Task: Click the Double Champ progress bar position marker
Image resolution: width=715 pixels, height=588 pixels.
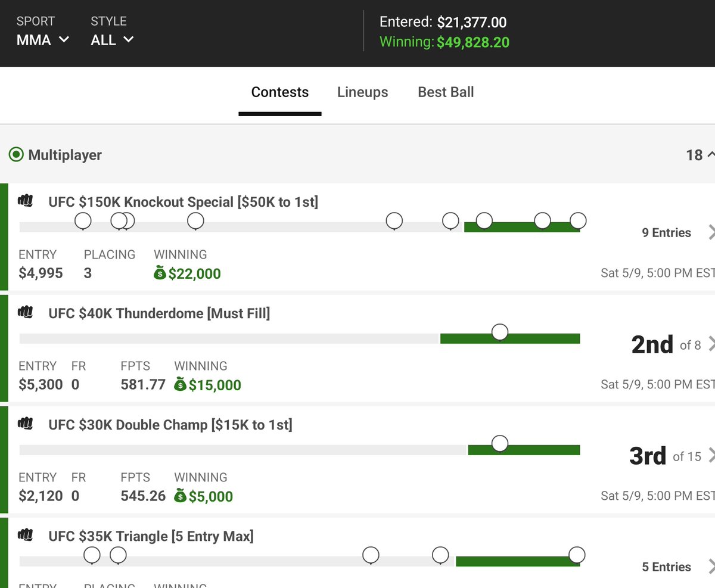Action: tap(500, 443)
